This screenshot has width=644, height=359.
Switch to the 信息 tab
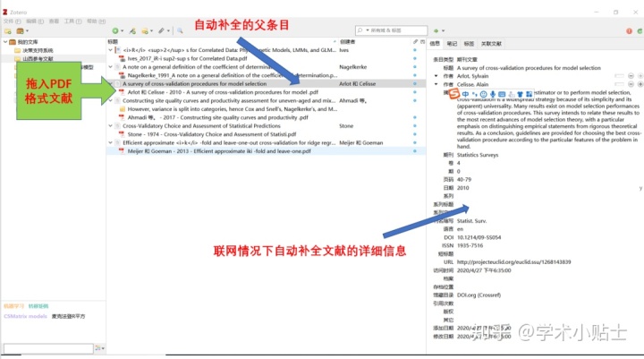435,44
